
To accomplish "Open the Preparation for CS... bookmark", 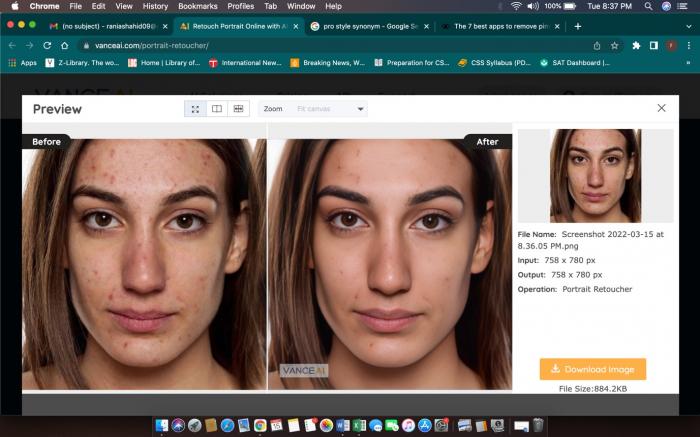I will (412, 63).
